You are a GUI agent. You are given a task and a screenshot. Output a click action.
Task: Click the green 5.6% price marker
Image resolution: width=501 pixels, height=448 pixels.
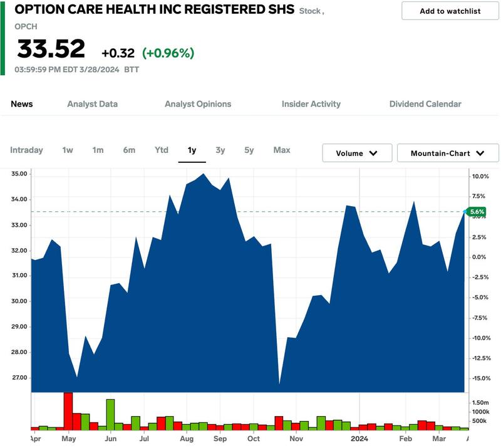(477, 212)
